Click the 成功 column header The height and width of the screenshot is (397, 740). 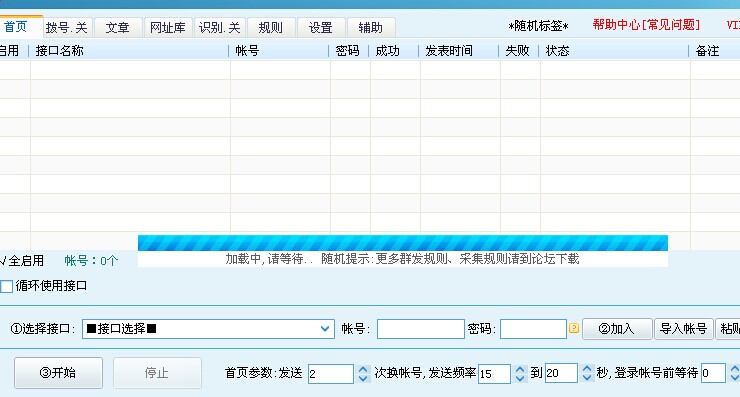coord(395,51)
